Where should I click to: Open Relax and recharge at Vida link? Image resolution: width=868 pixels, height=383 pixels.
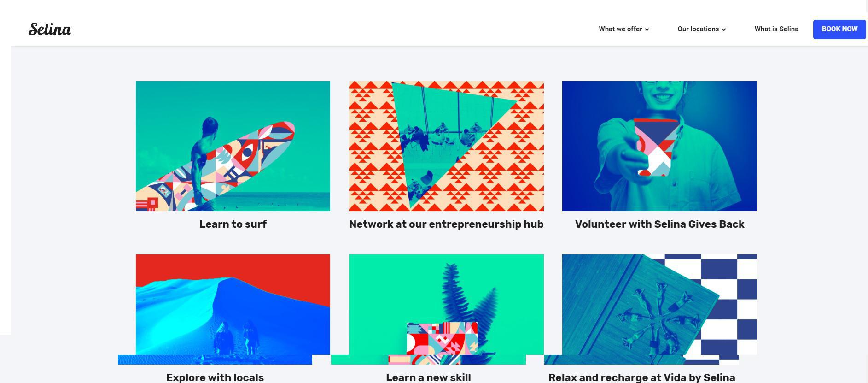641,377
